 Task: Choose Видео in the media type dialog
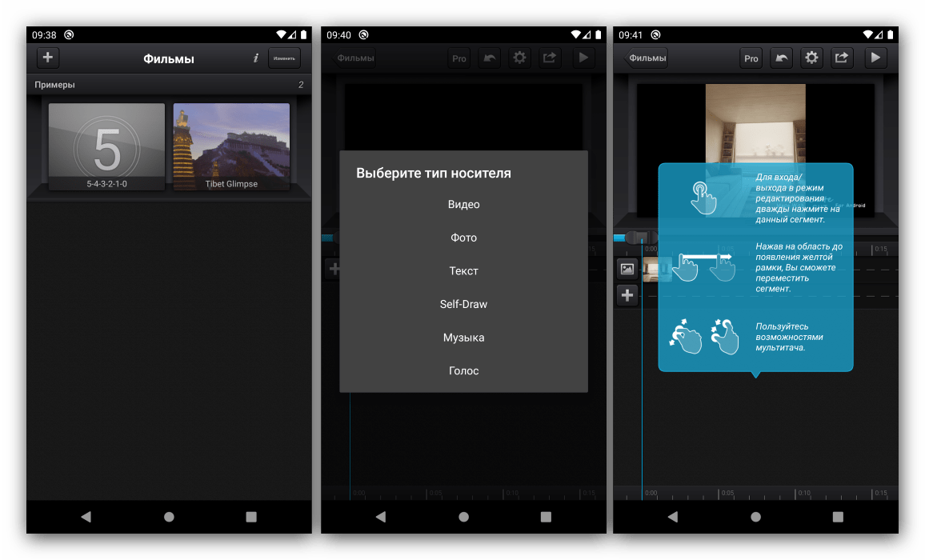[x=463, y=205]
